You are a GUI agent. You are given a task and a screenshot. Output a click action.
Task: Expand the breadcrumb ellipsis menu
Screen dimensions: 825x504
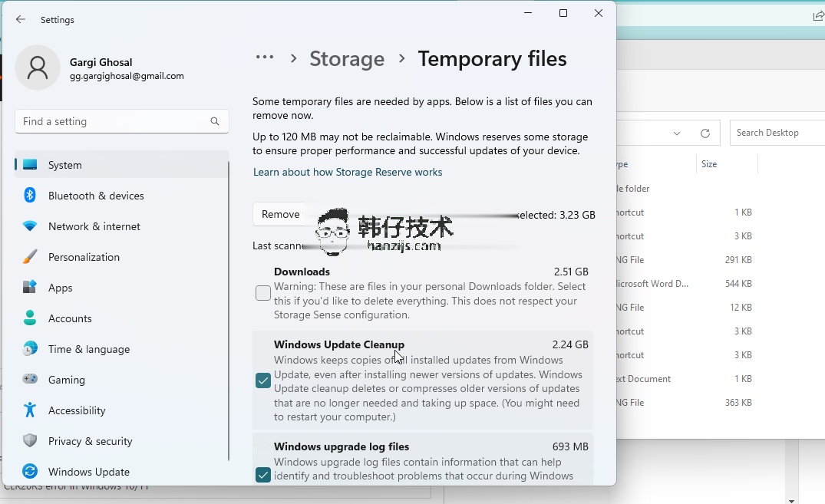pyautogui.click(x=265, y=58)
